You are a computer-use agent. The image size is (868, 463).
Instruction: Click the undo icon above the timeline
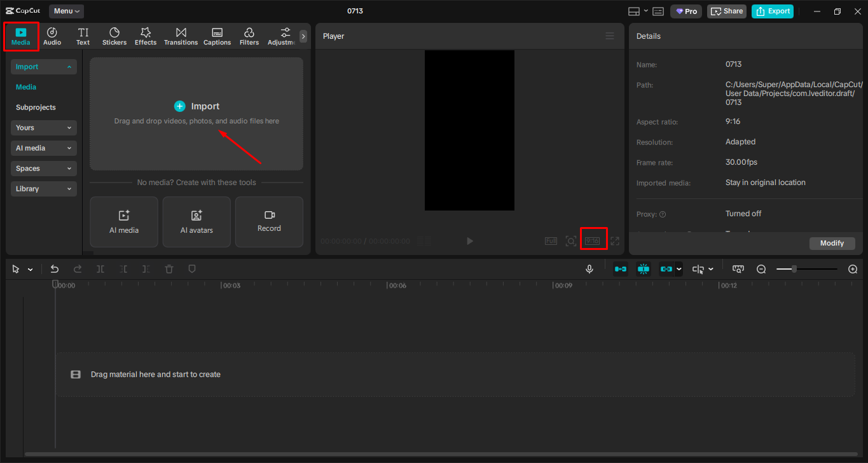pos(54,268)
